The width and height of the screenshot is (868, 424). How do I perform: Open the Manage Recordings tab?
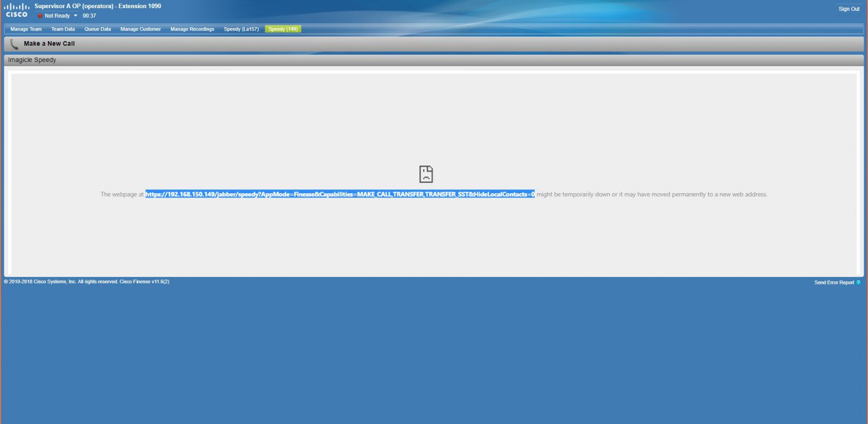click(x=192, y=29)
